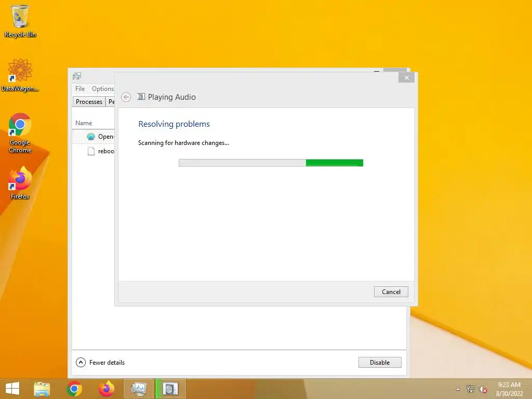532x399 pixels.
Task: Open Chrome from the taskbar
Action: [74, 389]
